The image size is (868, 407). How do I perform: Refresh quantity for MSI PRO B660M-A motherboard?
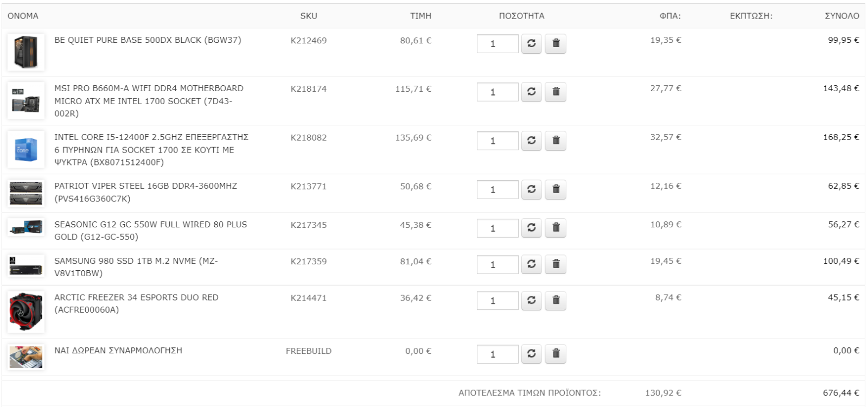click(x=532, y=92)
